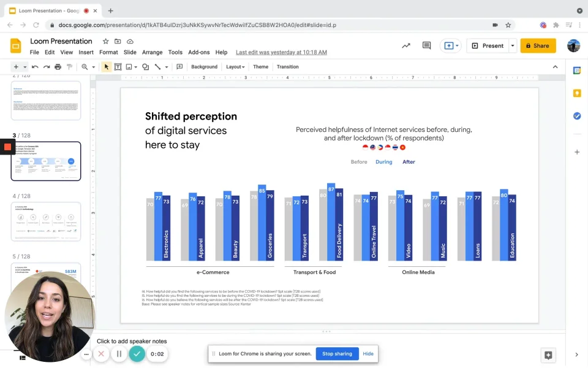This screenshot has height=368, width=588.
Task: Open the comment history icon
Action: 426,46
